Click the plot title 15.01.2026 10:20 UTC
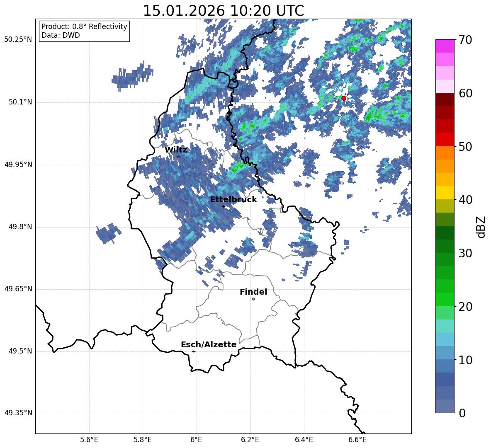 click(223, 11)
